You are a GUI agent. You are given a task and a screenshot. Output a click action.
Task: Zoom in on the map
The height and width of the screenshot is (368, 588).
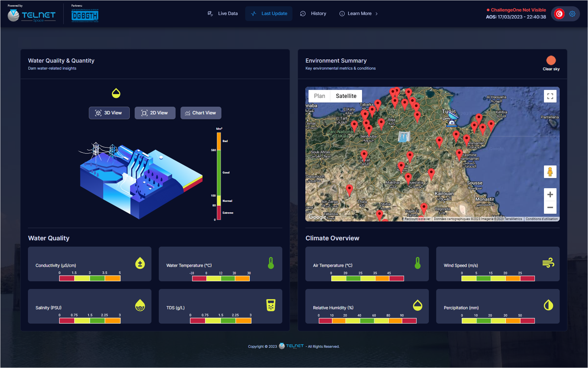[550, 195]
